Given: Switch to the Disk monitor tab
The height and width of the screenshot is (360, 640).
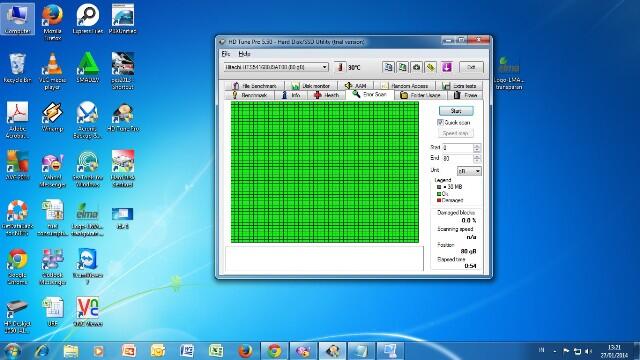Looking at the screenshot, I should [311, 86].
